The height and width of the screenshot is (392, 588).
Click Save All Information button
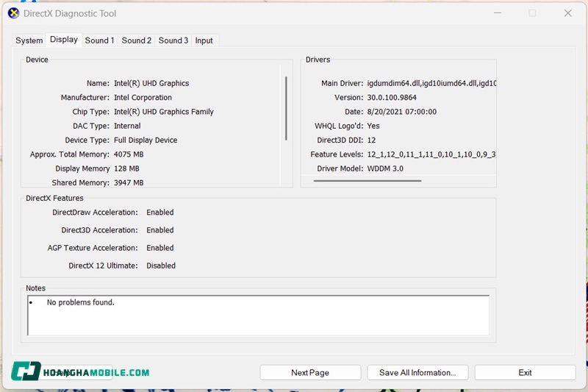pyautogui.click(x=417, y=373)
